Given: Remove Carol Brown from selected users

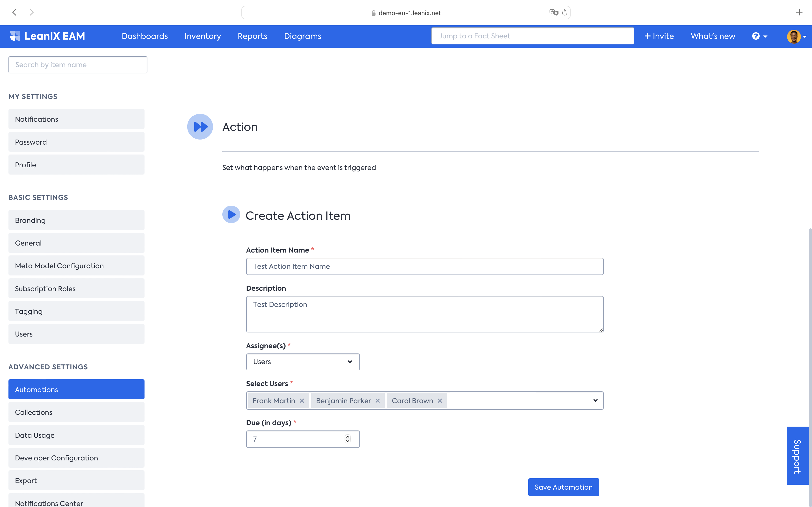Looking at the screenshot, I should click(440, 401).
